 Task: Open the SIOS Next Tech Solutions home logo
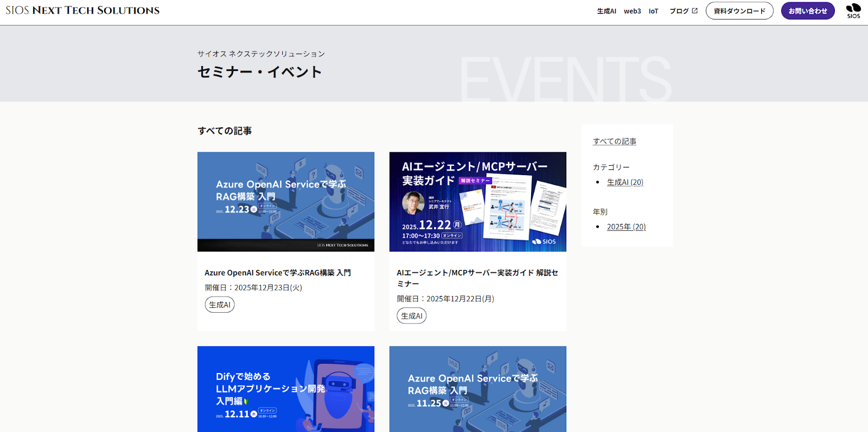82,10
